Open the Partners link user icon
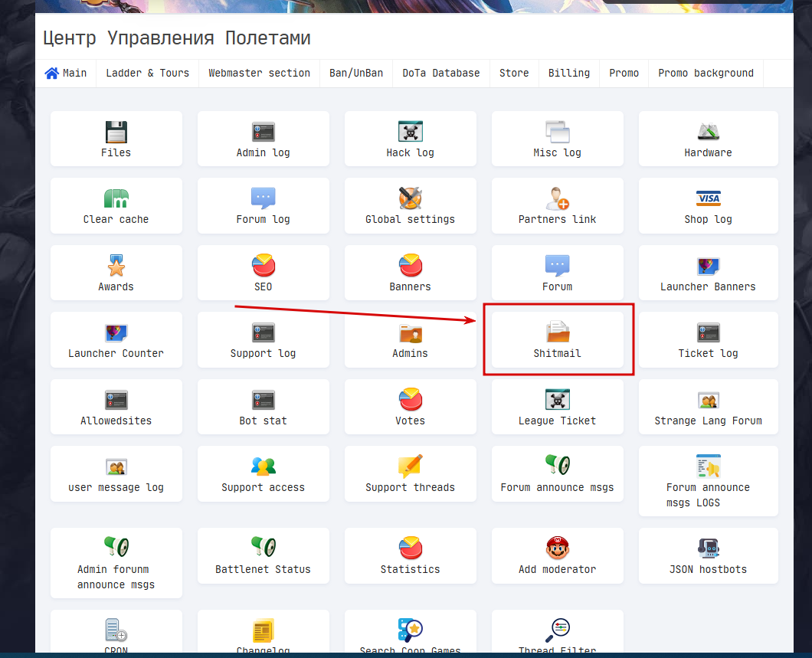The height and width of the screenshot is (658, 812). click(557, 198)
